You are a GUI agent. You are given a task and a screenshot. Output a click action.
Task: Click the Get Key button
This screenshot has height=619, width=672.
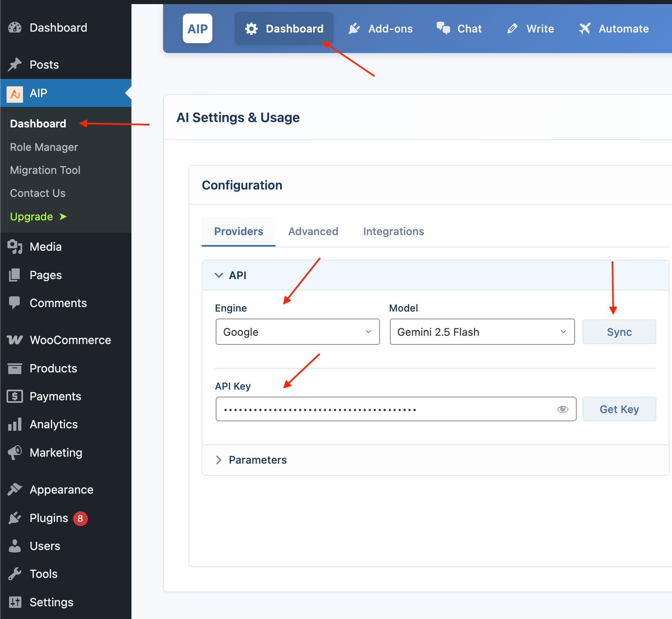point(619,409)
